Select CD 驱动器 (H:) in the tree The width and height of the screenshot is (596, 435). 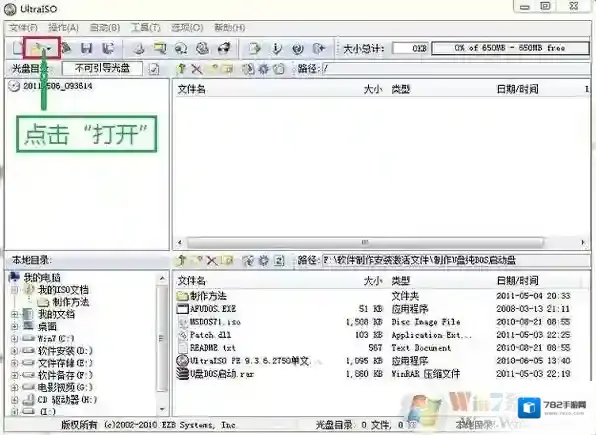[x=60, y=400]
